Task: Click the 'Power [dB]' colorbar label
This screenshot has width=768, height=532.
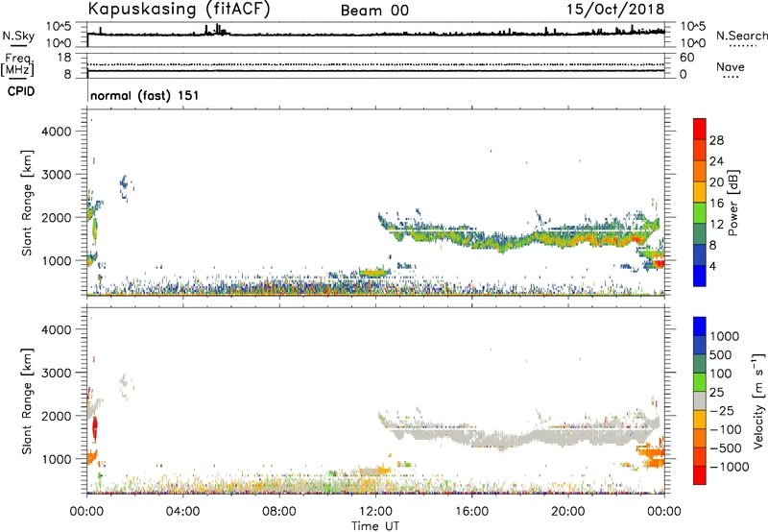Action: (x=732, y=203)
